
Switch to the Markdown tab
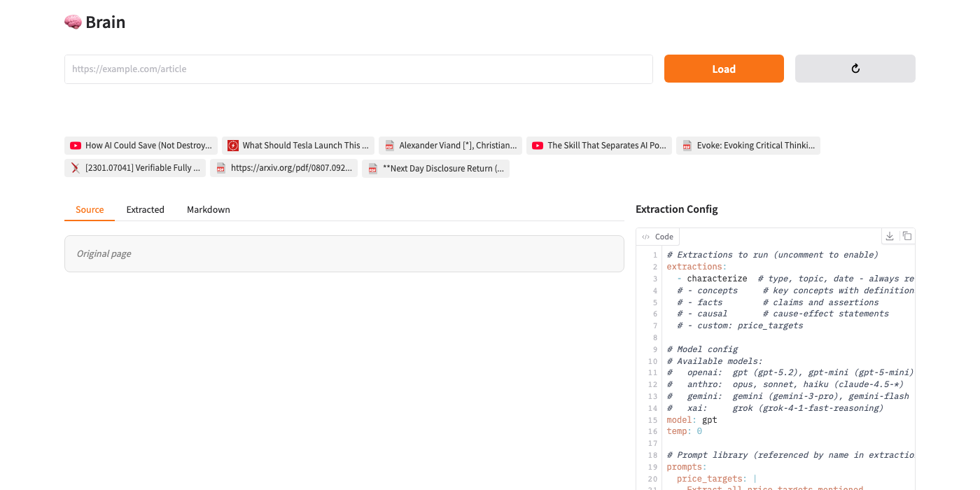208,209
